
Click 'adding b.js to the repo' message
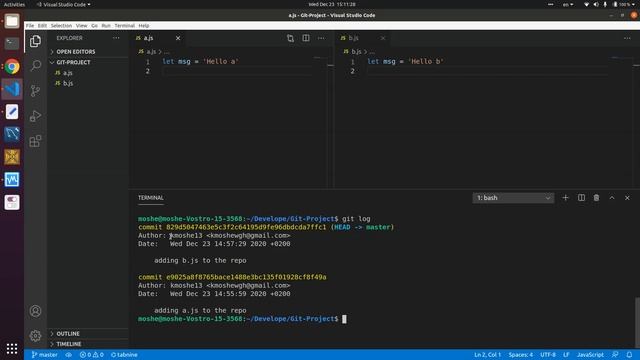click(200, 260)
